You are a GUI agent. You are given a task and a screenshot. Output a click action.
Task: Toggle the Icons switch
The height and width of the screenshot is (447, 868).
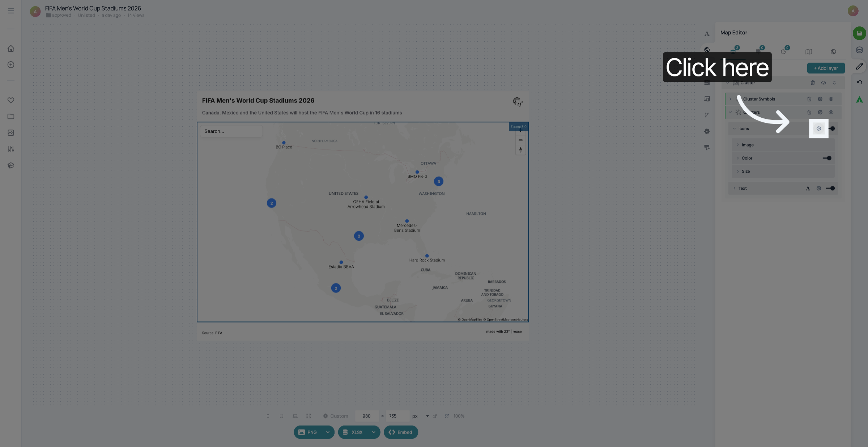(831, 128)
